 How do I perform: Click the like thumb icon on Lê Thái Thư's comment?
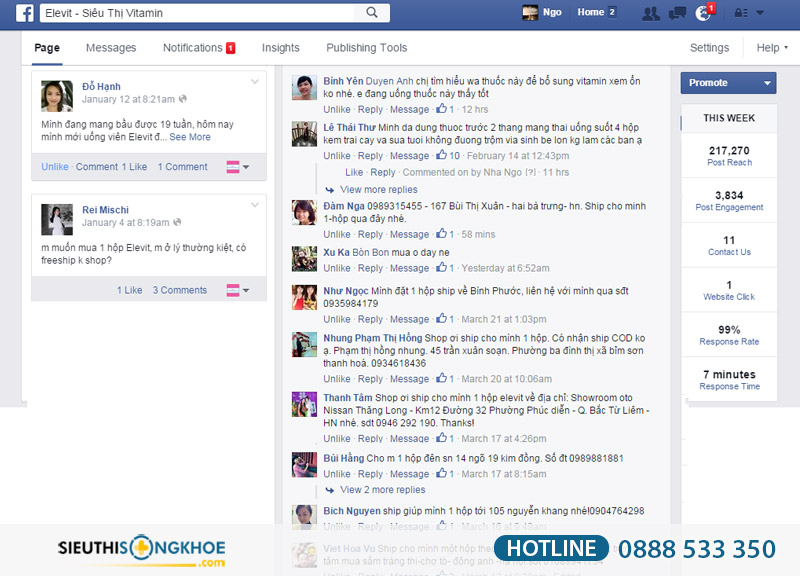pos(441,155)
